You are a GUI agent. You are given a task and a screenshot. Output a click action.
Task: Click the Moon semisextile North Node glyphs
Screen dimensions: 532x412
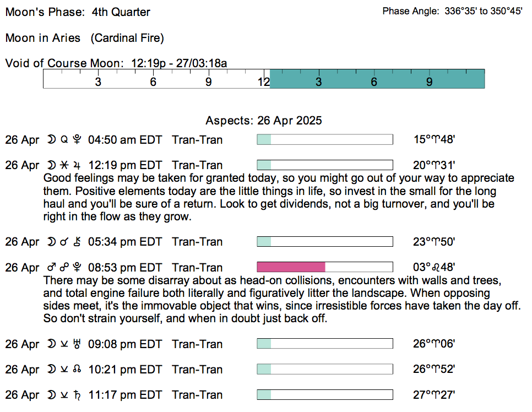63,370
